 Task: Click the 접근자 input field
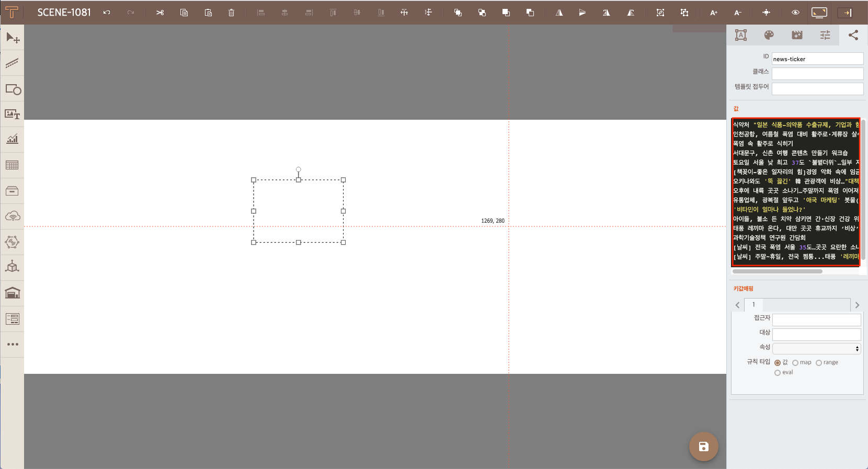pyautogui.click(x=817, y=319)
